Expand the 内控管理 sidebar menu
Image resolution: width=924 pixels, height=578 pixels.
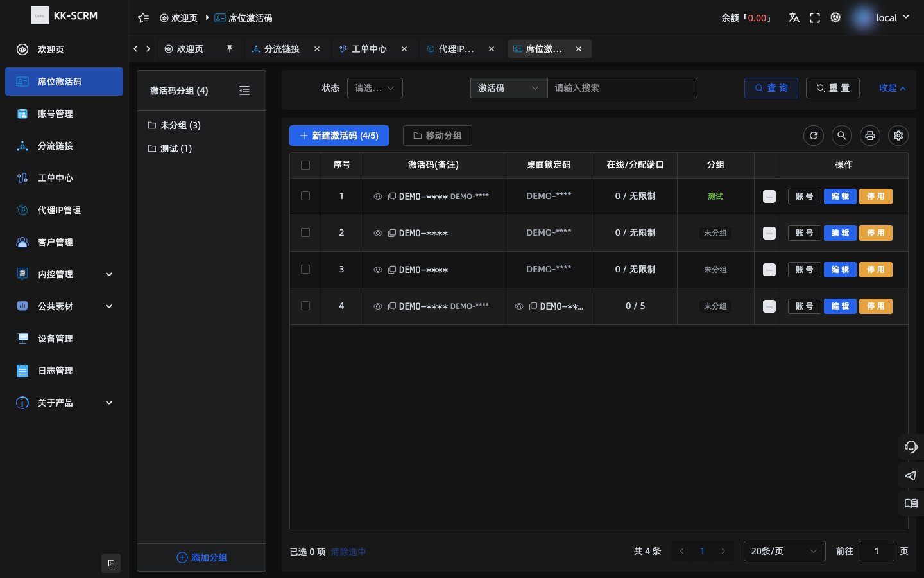click(64, 274)
